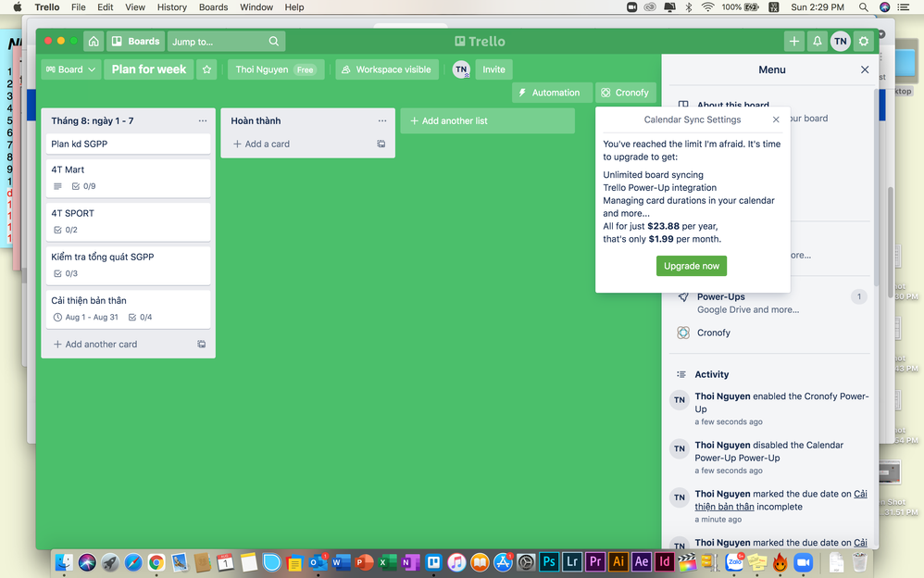
Task: Open the Kiểm tra tổng quát SGPP card
Action: pos(129,266)
